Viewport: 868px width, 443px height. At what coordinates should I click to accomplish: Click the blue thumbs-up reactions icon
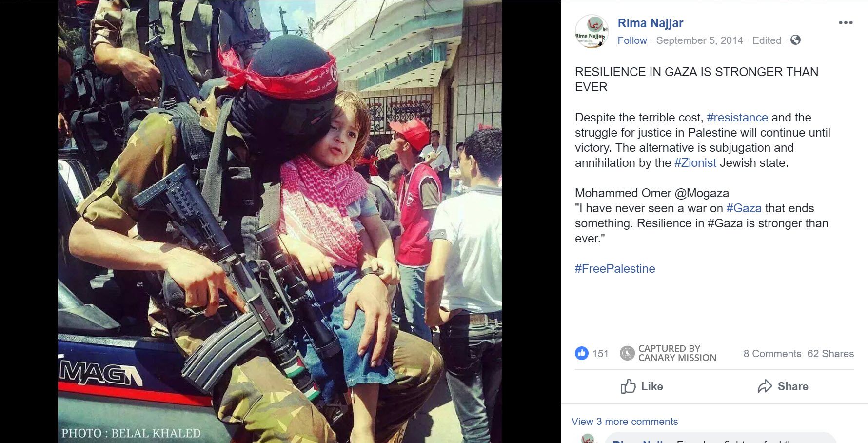[582, 353]
